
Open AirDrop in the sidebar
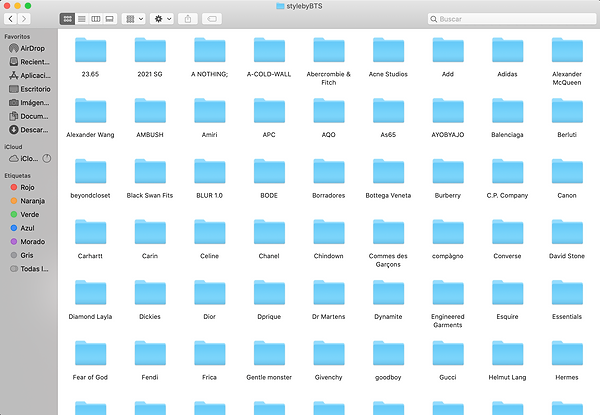(29, 48)
